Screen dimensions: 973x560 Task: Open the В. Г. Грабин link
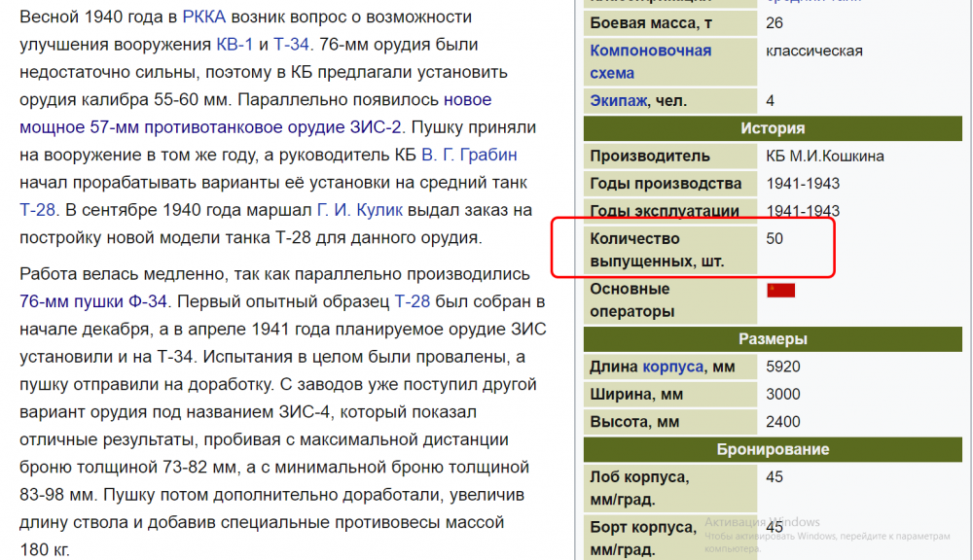(469, 155)
